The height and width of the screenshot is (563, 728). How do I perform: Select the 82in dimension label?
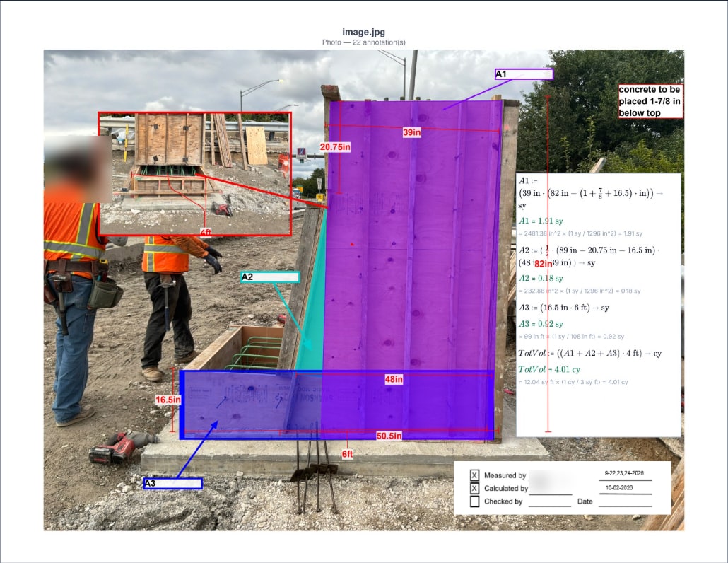[544, 263]
